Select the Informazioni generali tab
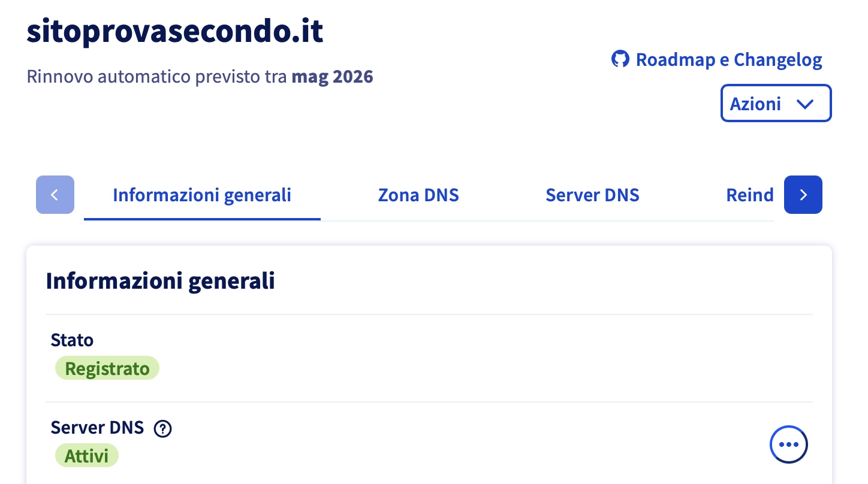The height and width of the screenshot is (484, 868). (x=202, y=195)
